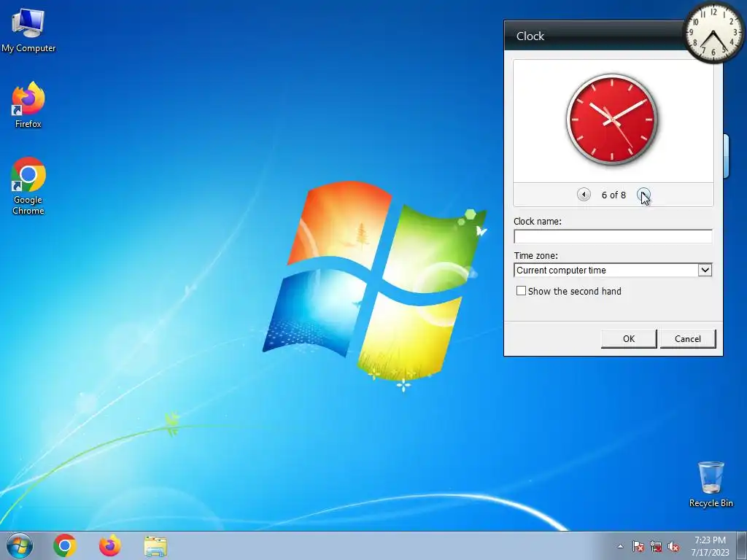
Task: Open the Firefox desktop shortcut
Action: [28, 105]
